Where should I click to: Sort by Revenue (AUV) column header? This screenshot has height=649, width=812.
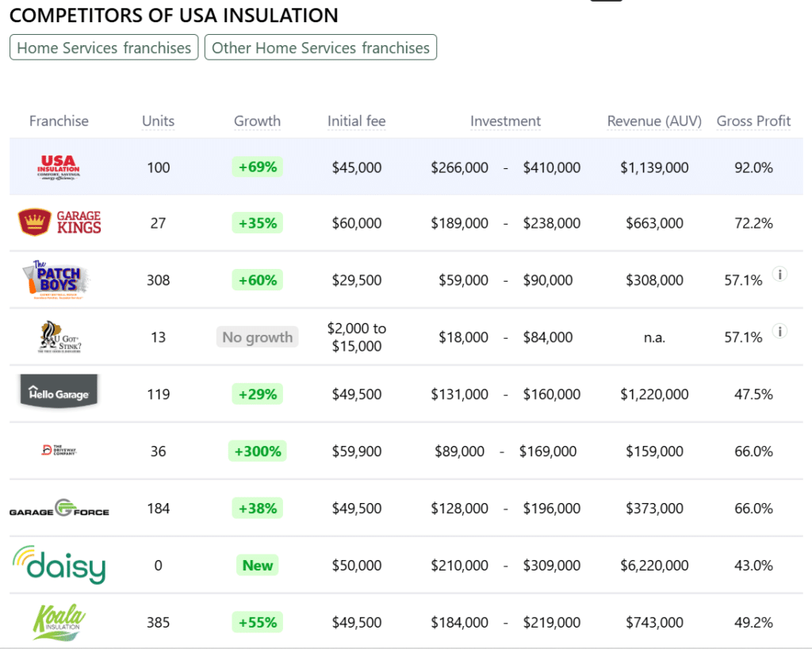(654, 121)
